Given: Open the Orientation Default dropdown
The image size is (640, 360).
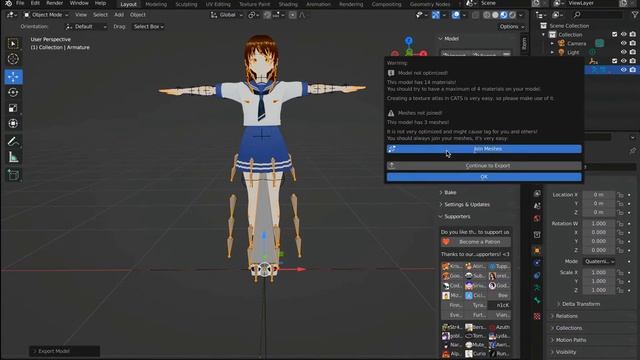Looking at the screenshot, I should point(86,27).
